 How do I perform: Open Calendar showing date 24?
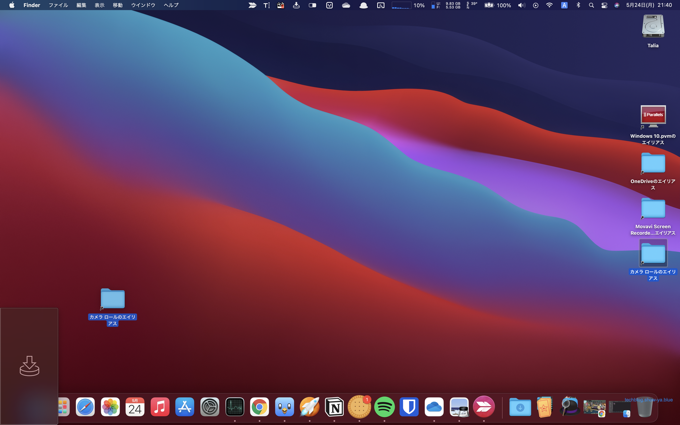[135, 407]
